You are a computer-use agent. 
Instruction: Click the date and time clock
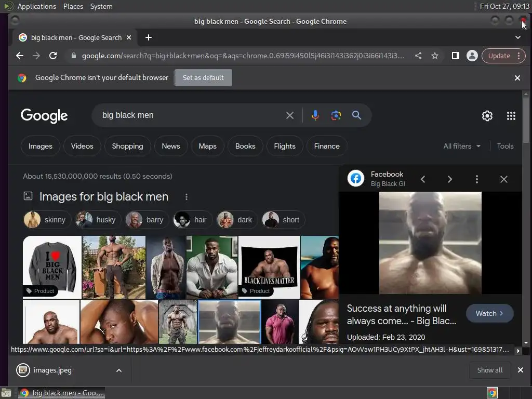504,6
